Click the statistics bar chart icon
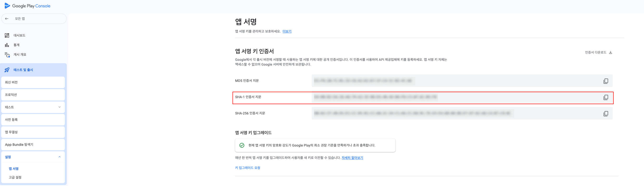The height and width of the screenshot is (186, 644). [7, 45]
